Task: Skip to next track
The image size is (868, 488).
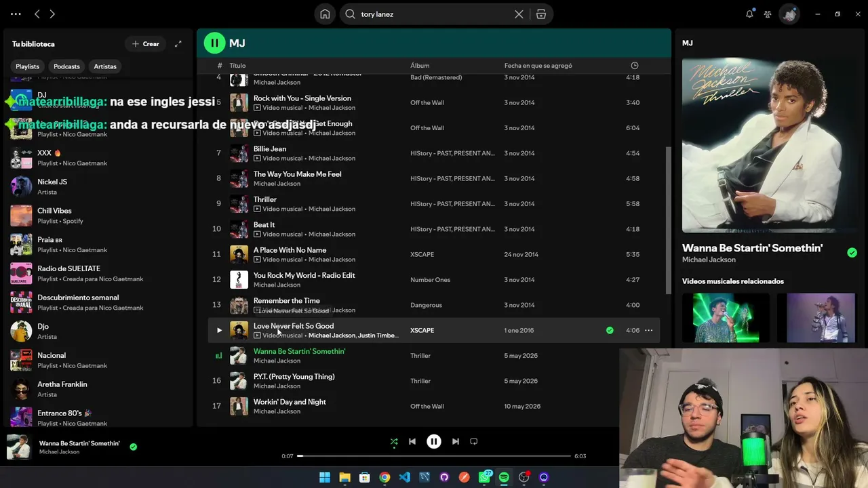Action: (x=456, y=441)
